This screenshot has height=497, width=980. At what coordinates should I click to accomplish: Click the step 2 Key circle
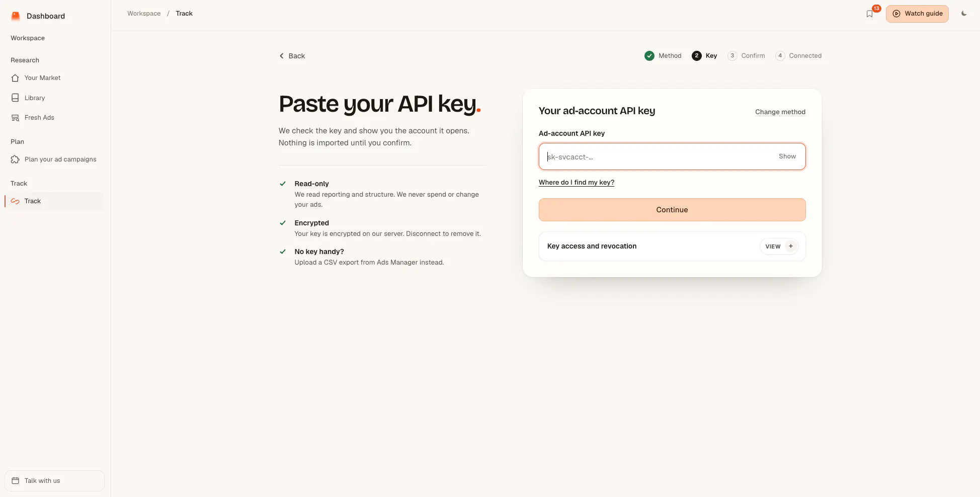697,56
